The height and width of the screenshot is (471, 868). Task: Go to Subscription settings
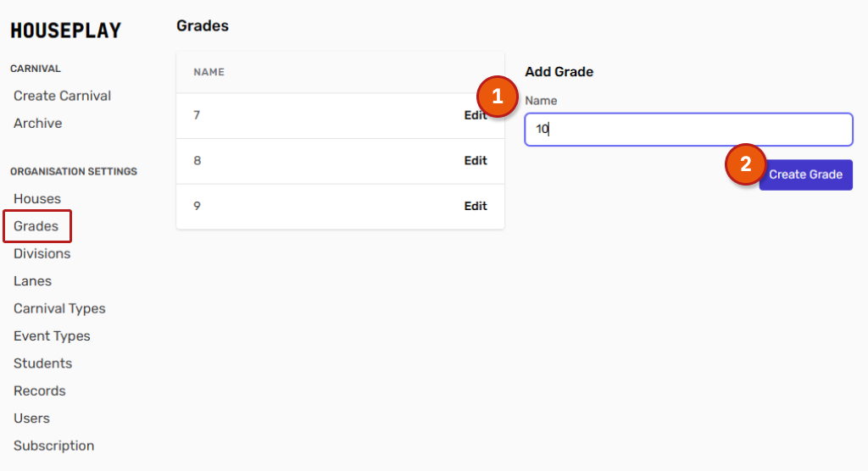coord(53,446)
